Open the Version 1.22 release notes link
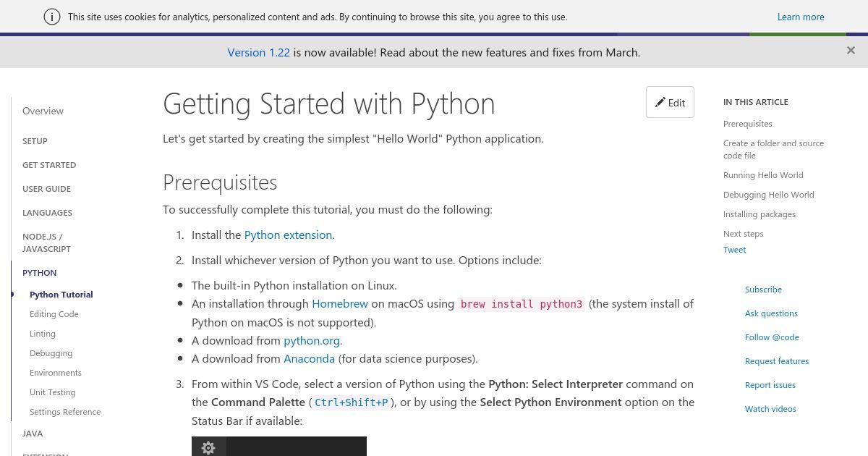The width and height of the screenshot is (868, 456). [258, 52]
